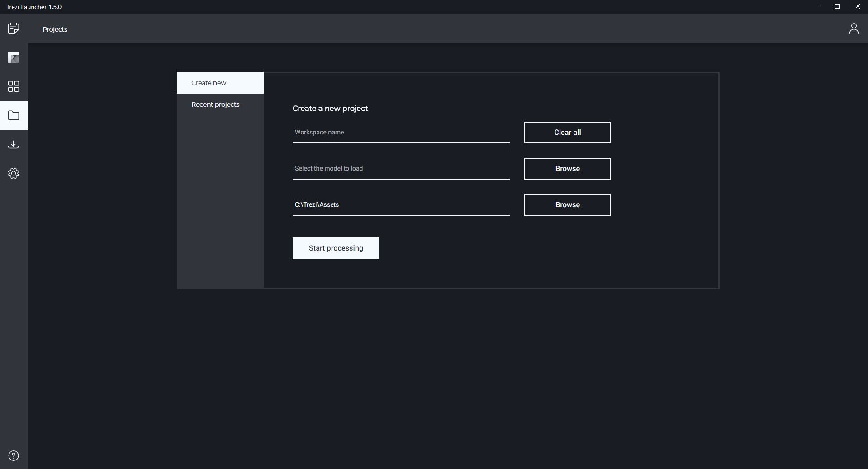868x469 pixels.
Task: Open the downloads sidebar icon
Action: tap(14, 144)
